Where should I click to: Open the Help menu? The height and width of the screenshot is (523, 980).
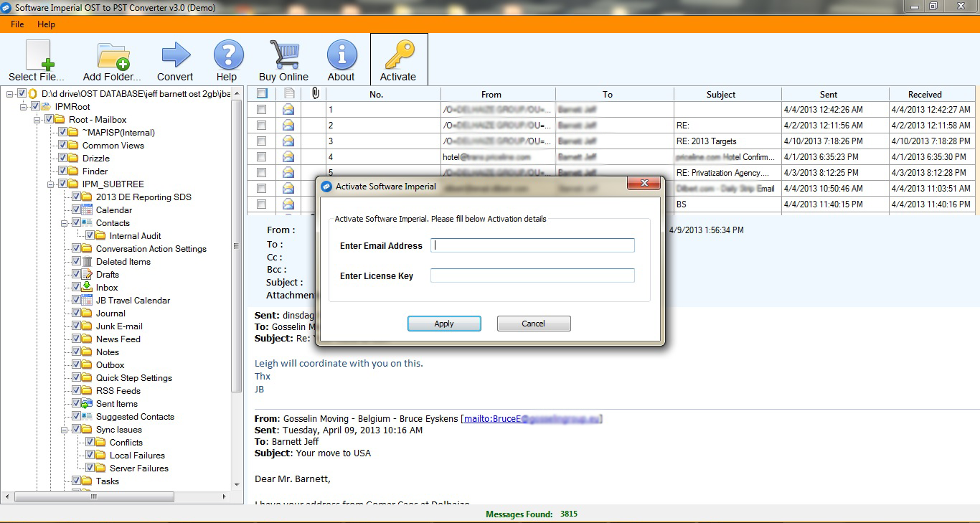point(46,24)
